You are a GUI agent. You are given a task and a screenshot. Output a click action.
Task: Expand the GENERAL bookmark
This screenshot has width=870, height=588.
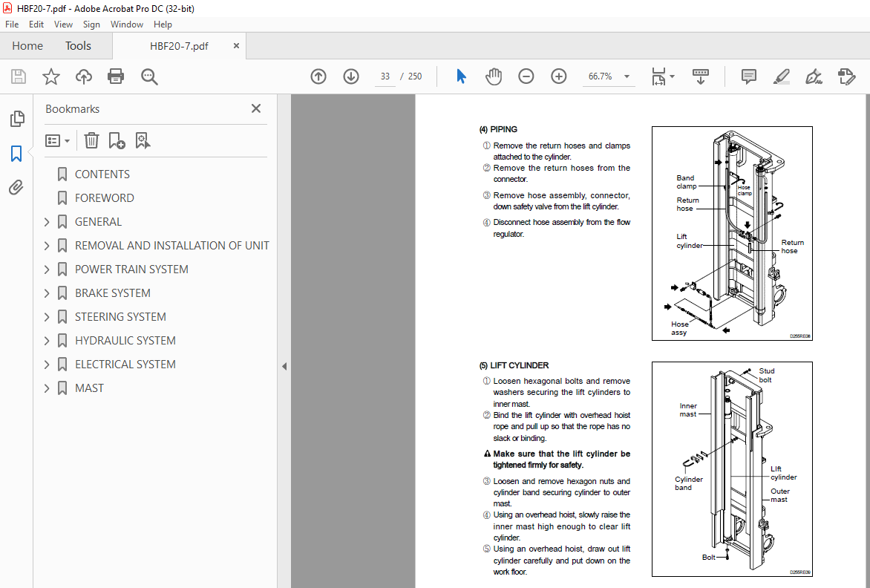(48, 222)
